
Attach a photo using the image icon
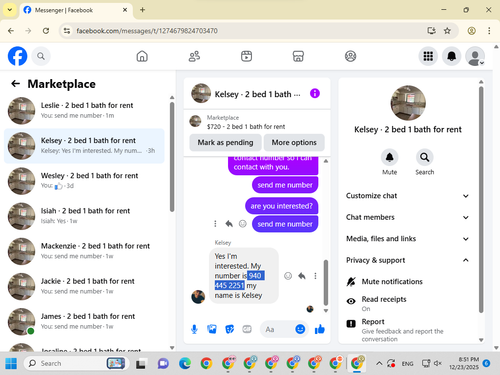pos(212,329)
